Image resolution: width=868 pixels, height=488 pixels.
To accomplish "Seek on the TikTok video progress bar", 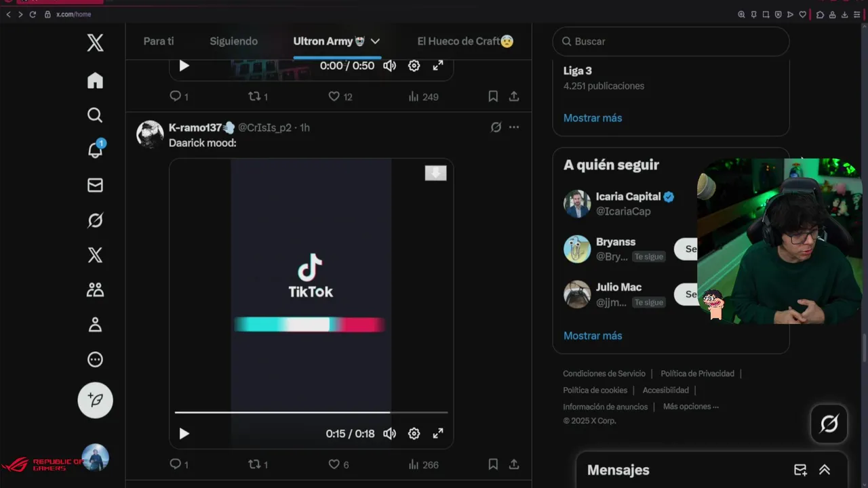I will pos(311,412).
